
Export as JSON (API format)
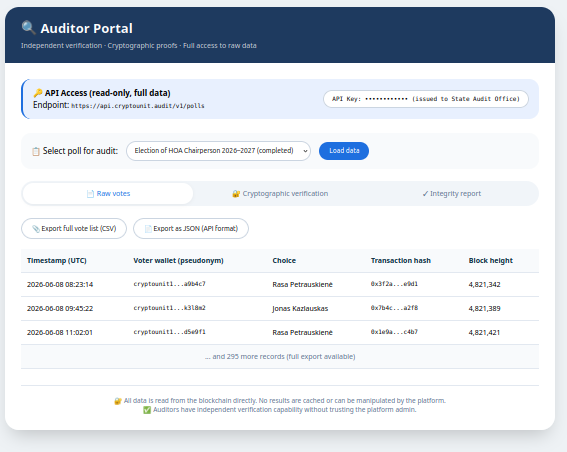pos(191,229)
